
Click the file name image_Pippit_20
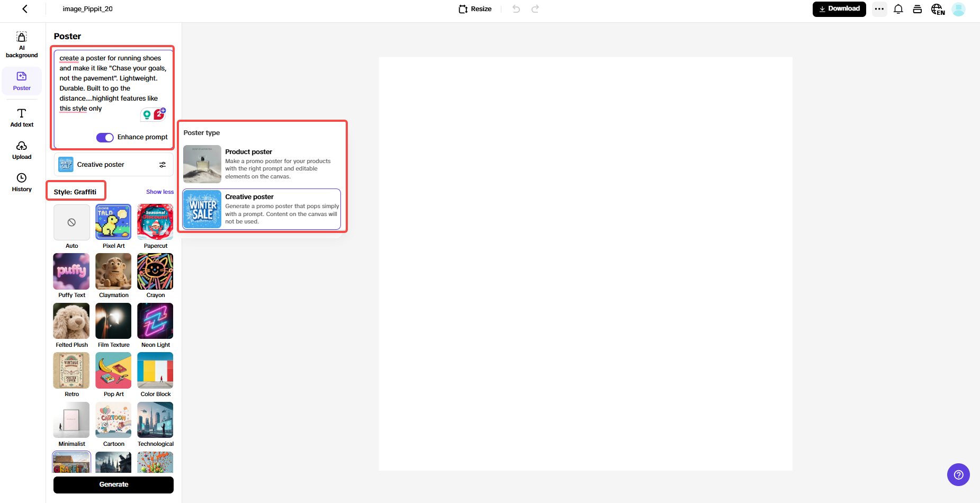[87, 9]
